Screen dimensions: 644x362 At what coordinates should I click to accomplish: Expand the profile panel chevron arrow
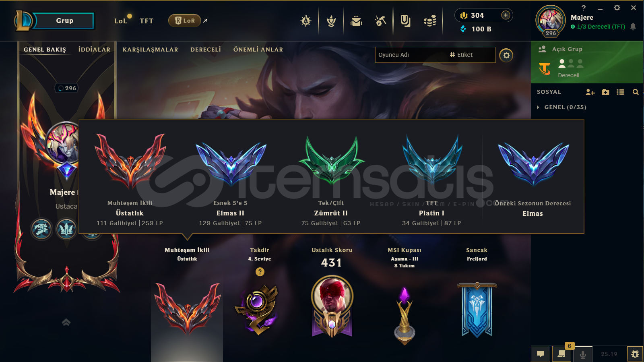[x=66, y=322]
